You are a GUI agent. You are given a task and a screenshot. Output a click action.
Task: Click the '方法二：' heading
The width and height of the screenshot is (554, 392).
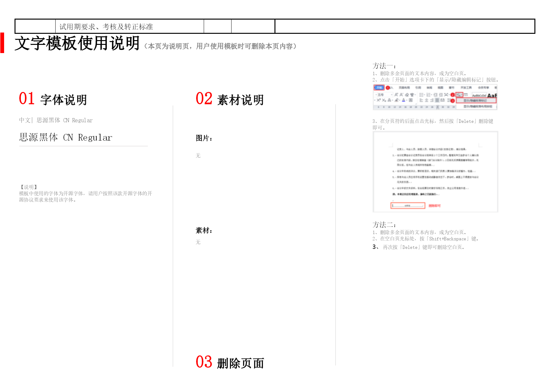tap(384, 225)
